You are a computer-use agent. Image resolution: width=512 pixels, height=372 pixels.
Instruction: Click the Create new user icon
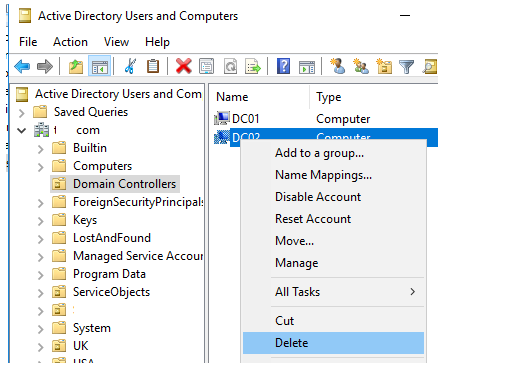(338, 66)
